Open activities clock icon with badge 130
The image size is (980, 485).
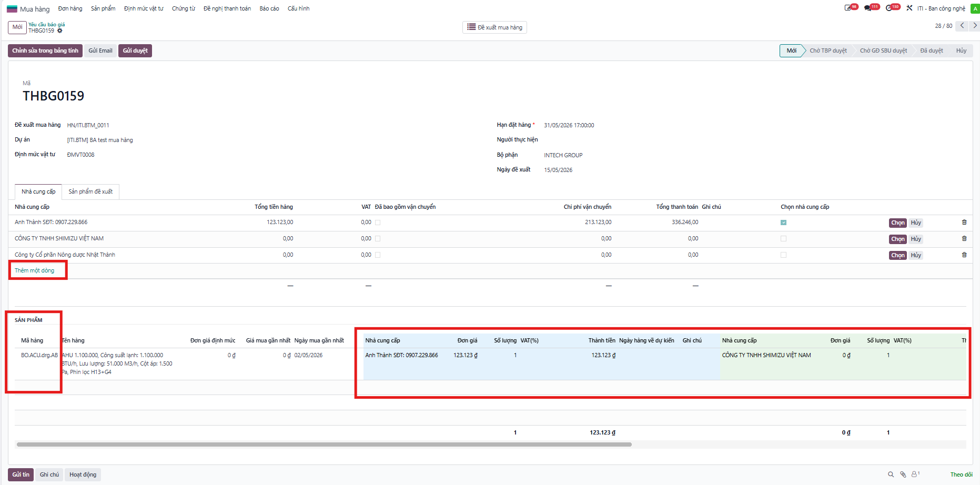click(x=892, y=8)
